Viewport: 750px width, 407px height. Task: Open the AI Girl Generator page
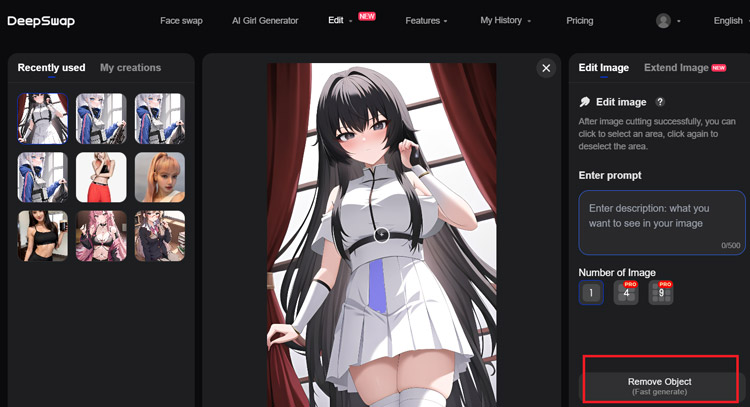tap(265, 21)
